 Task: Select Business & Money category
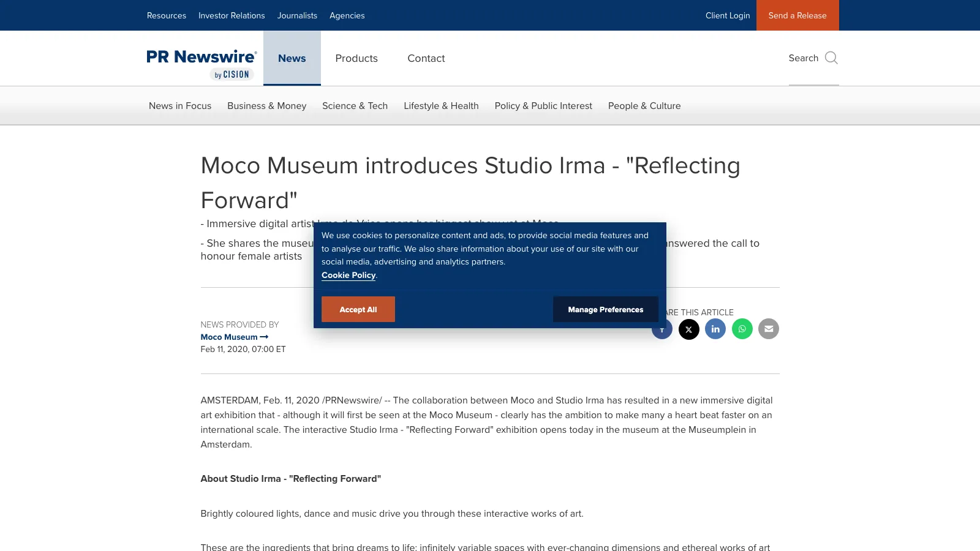click(267, 106)
